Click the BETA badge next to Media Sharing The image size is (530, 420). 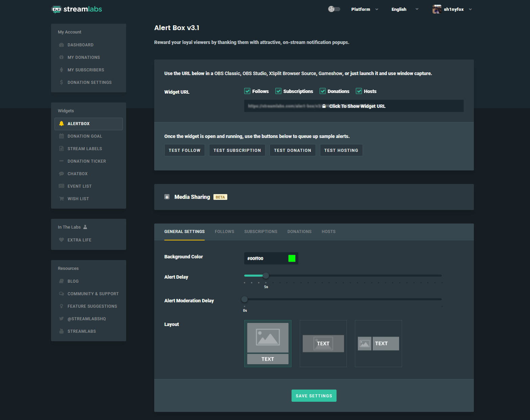220,197
